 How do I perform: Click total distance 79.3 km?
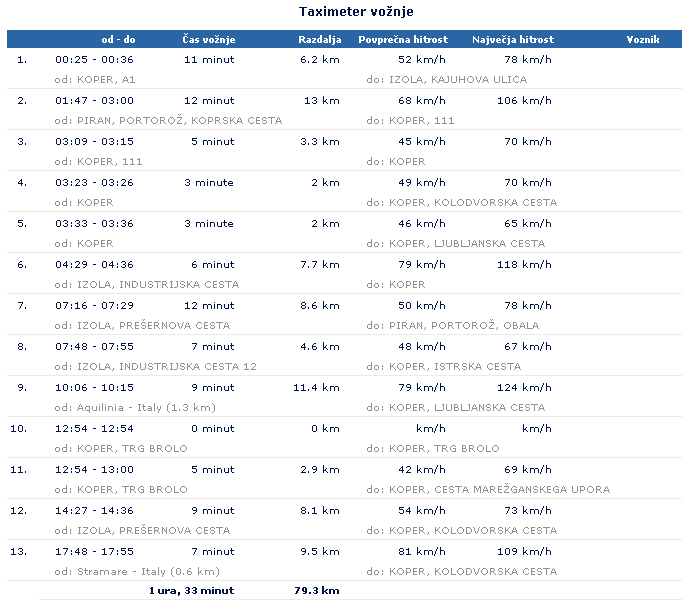[x=317, y=591]
